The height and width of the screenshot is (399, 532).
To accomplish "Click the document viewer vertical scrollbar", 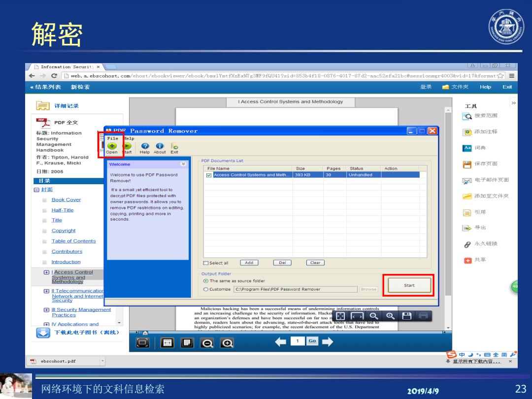I will coord(448,219).
